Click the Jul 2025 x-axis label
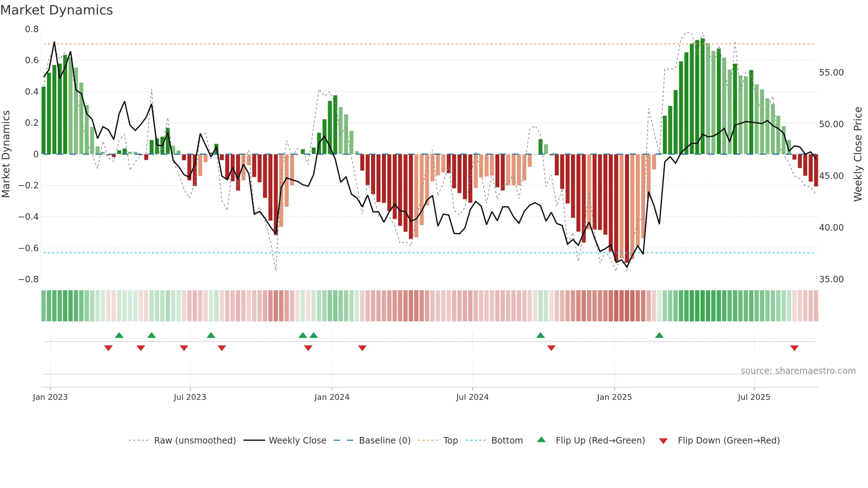Viewport: 868px width, 488px height. [754, 397]
